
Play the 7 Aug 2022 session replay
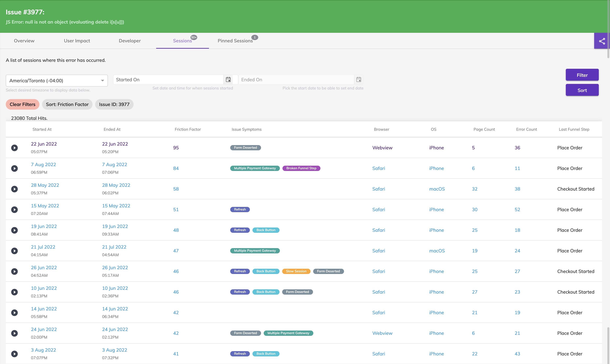tap(15, 168)
